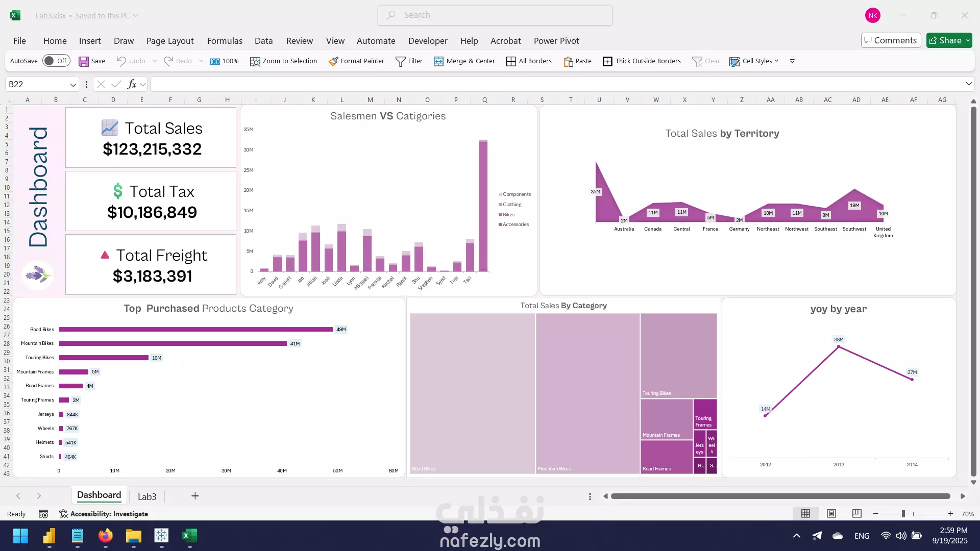Expand the function dropdown beside fx
The image size is (980, 551).
tap(143, 85)
